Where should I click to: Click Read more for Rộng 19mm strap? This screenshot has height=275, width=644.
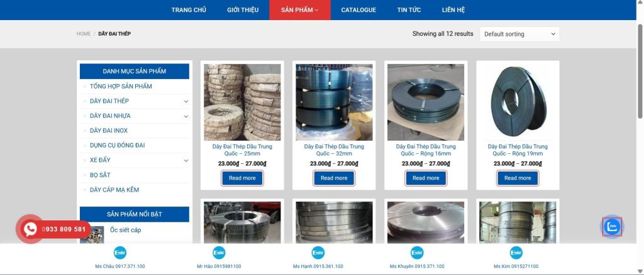point(518,178)
